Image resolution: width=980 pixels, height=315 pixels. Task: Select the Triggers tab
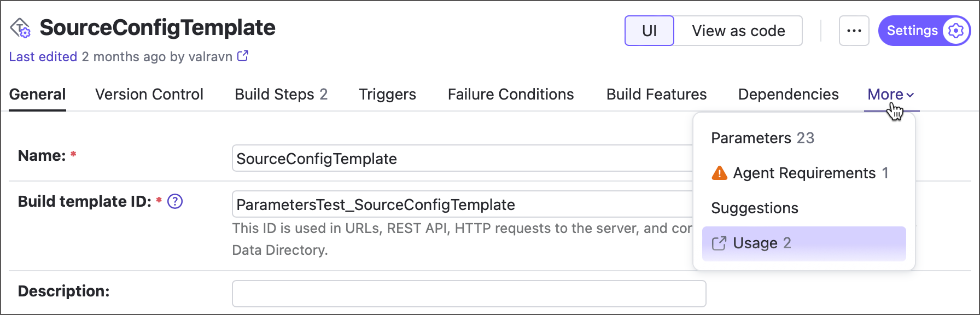coord(387,95)
